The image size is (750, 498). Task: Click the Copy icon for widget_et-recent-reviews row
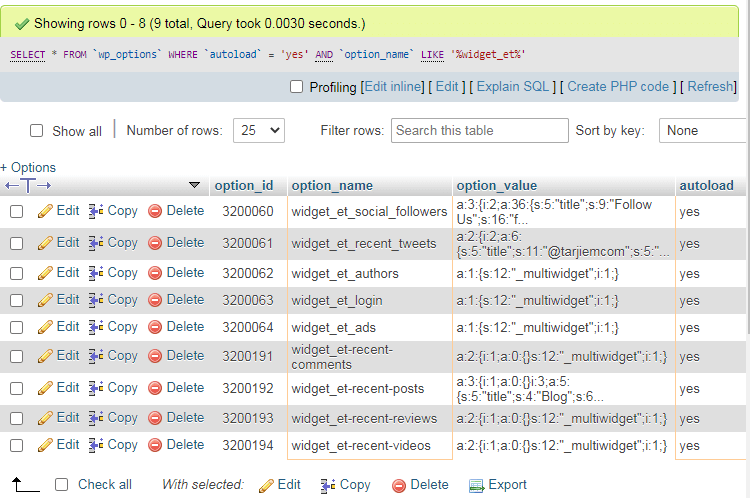96,418
